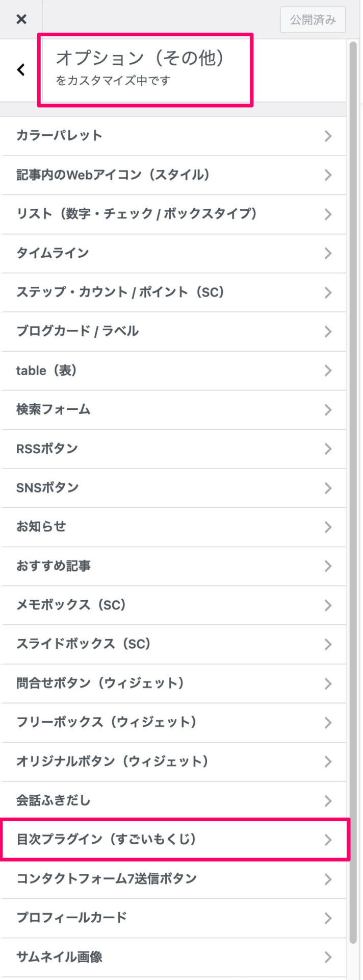Viewport: 363px width, 980px height.
Task: Click the chevron next to SNSボタン
Action: tap(328, 488)
